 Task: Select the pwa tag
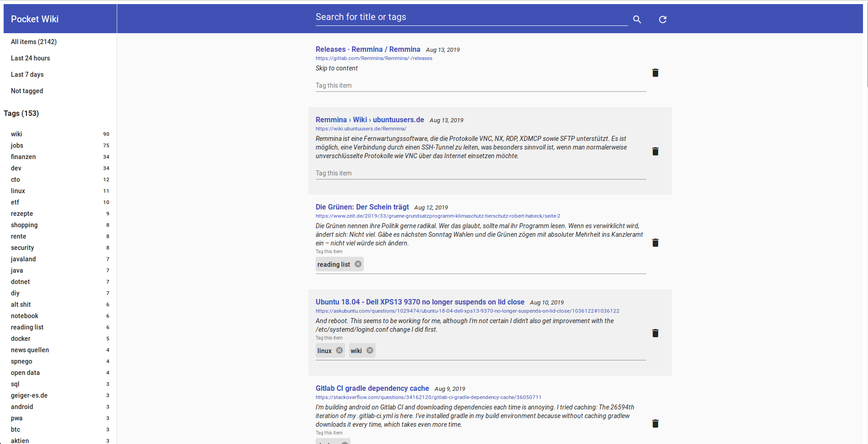coord(60,418)
